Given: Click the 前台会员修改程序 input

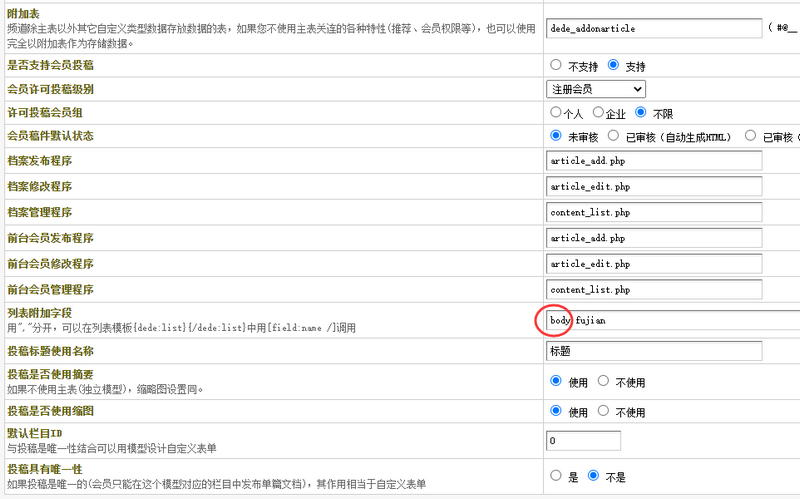Looking at the screenshot, I should (654, 265).
